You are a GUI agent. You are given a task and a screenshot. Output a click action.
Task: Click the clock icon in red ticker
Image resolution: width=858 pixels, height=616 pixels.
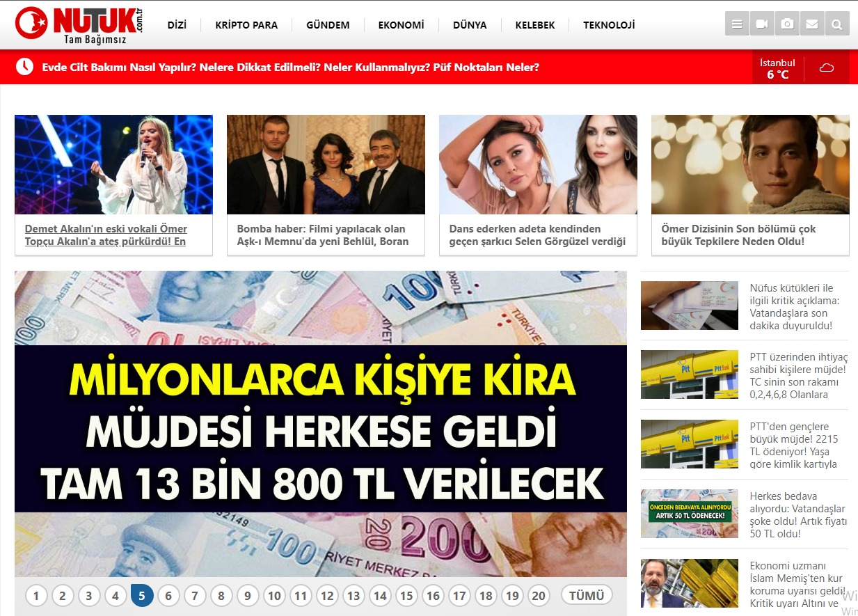(24, 67)
